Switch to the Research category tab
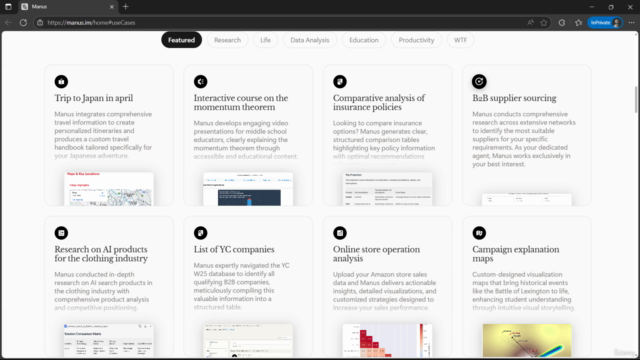 [x=227, y=40]
